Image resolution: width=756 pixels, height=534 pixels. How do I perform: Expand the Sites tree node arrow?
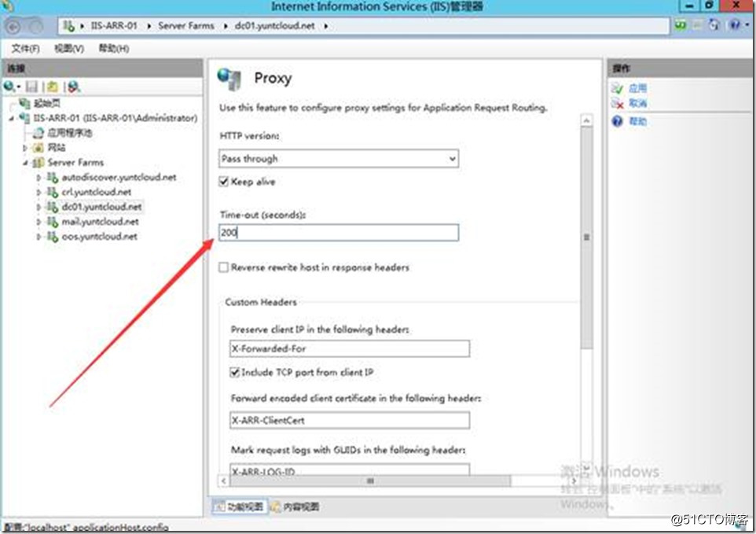(x=25, y=148)
